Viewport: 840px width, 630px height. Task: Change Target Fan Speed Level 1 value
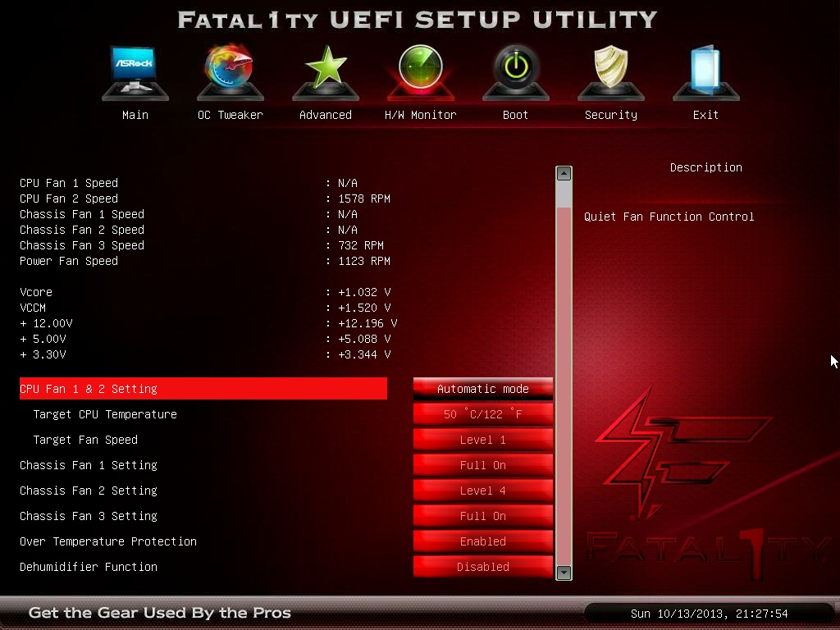click(482, 440)
